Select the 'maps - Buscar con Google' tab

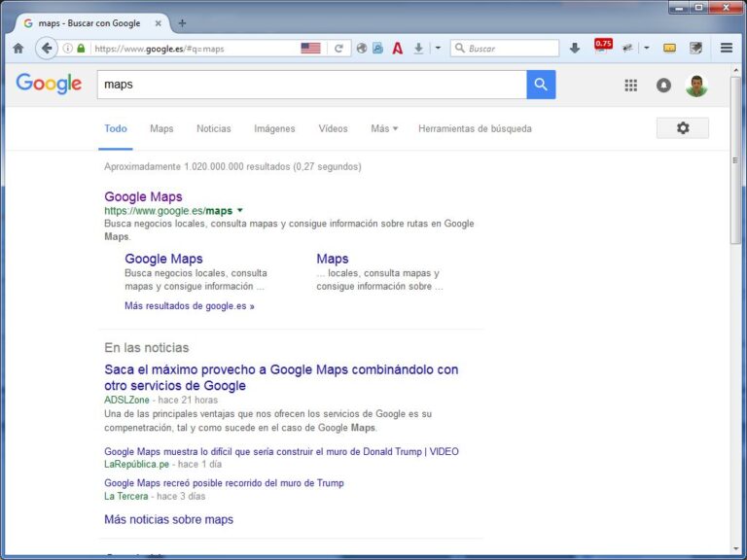click(90, 23)
